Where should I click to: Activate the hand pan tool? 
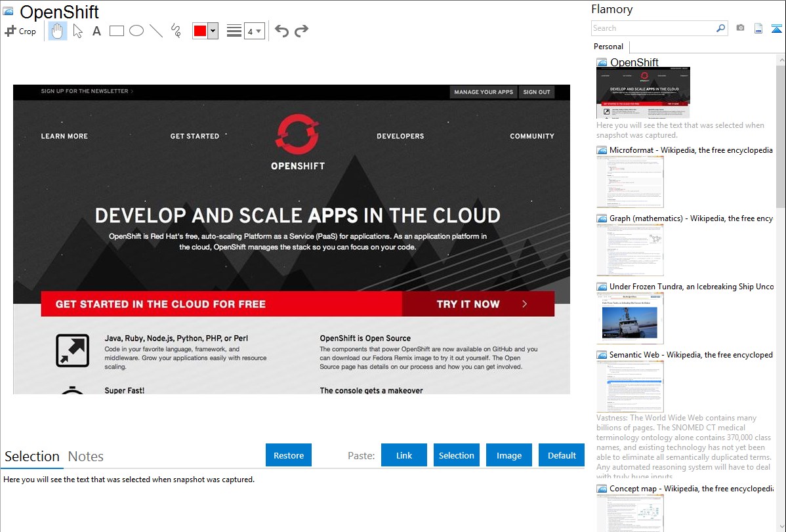pyautogui.click(x=58, y=31)
